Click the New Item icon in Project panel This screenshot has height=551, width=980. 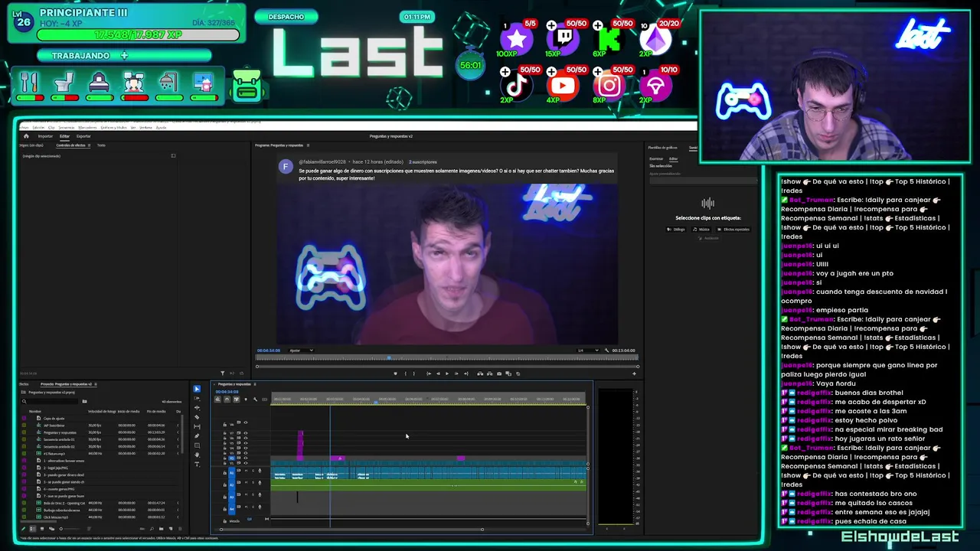pyautogui.click(x=171, y=529)
